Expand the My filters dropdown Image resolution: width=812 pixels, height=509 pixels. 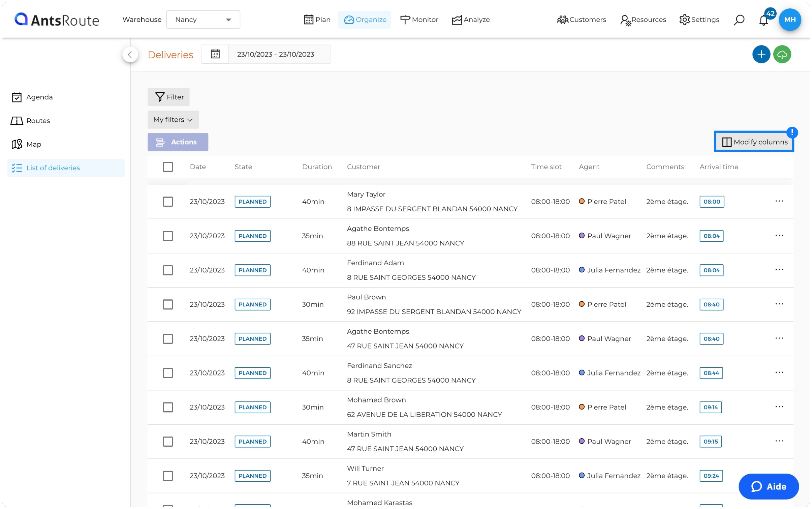(173, 120)
